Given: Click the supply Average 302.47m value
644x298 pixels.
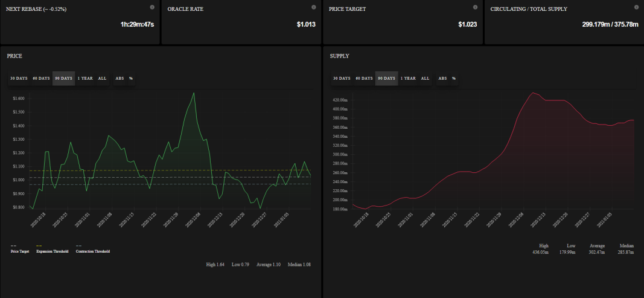Looking at the screenshot, I should 596,252.
